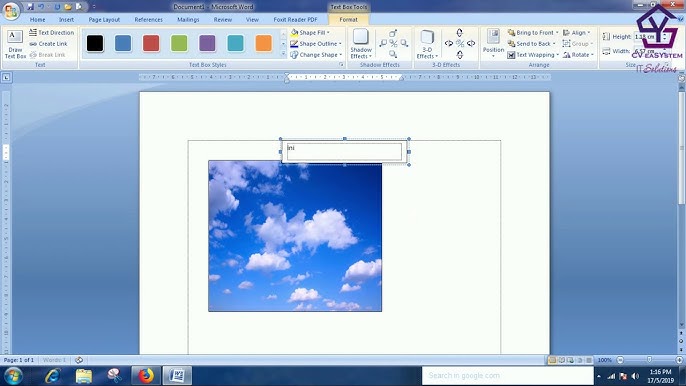The image size is (686, 386).
Task: Click Bring to Front button
Action: point(531,32)
